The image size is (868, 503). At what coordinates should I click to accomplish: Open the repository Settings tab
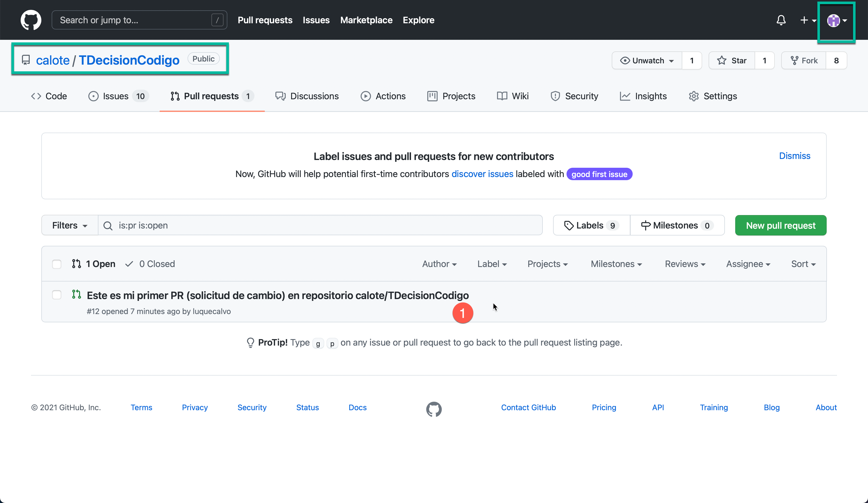(x=713, y=96)
